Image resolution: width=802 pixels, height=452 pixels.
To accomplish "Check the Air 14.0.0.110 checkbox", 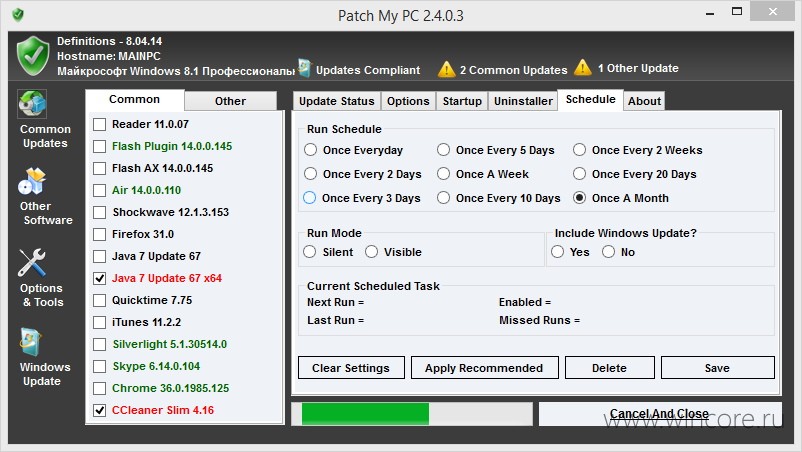I will coord(100,190).
